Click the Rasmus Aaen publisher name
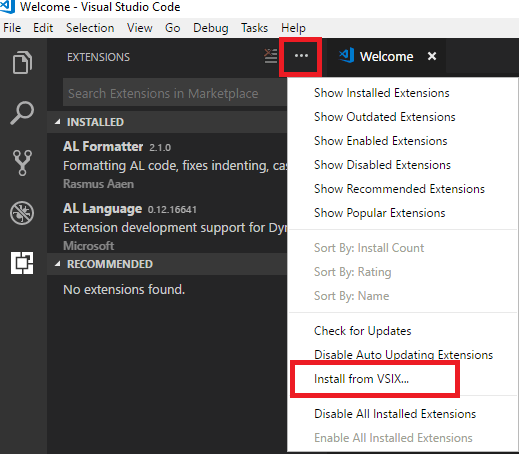Image resolution: width=519 pixels, height=454 pixels. (x=98, y=184)
